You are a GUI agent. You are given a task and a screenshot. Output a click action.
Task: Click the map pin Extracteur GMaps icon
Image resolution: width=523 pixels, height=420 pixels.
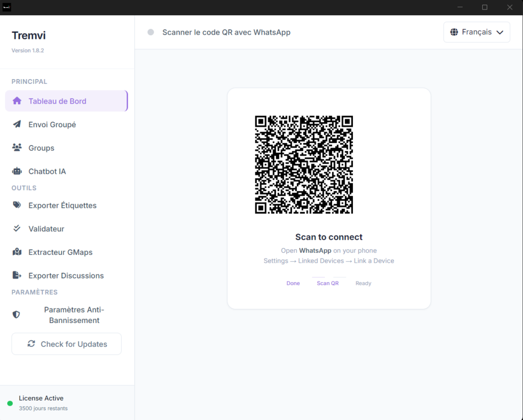tap(17, 252)
